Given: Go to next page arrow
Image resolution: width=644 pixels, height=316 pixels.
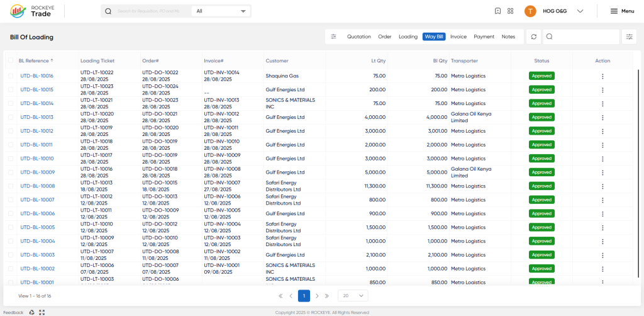Looking at the screenshot, I should 317,296.
